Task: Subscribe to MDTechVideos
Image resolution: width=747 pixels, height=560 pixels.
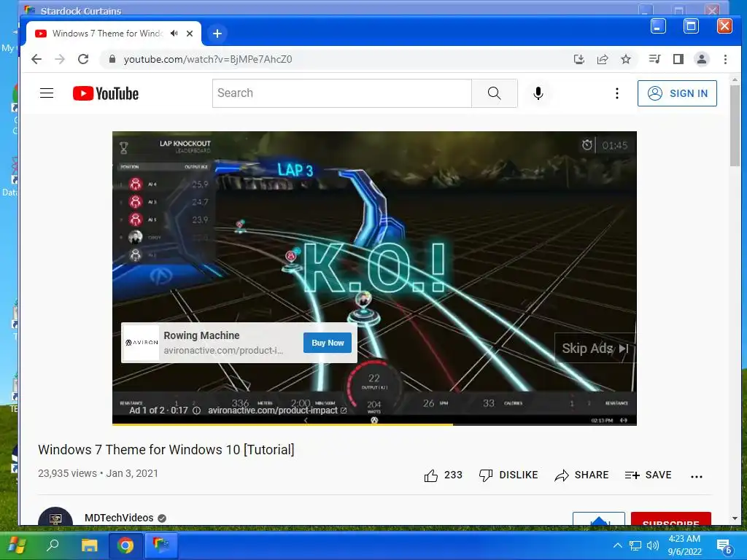Action: [x=671, y=519]
